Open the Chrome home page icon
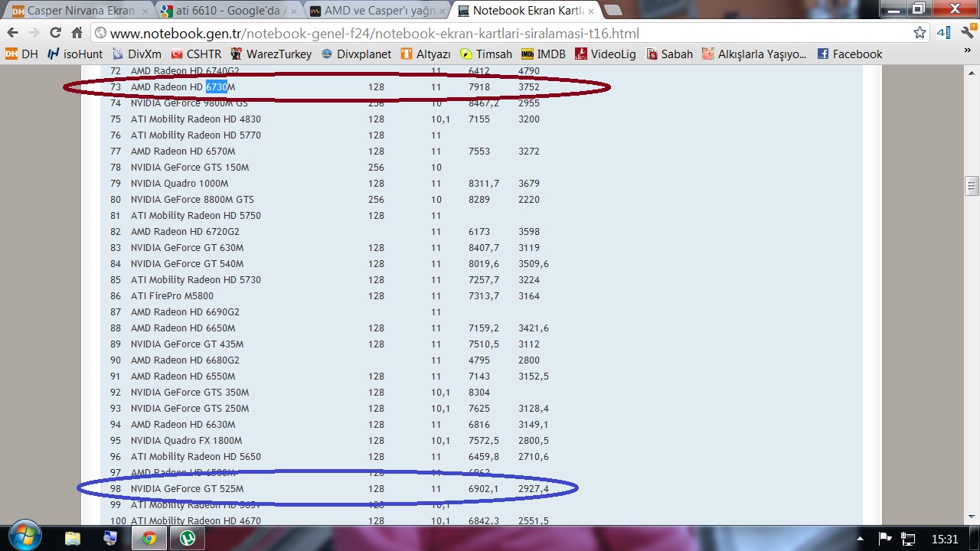The width and height of the screenshot is (980, 551). (77, 33)
